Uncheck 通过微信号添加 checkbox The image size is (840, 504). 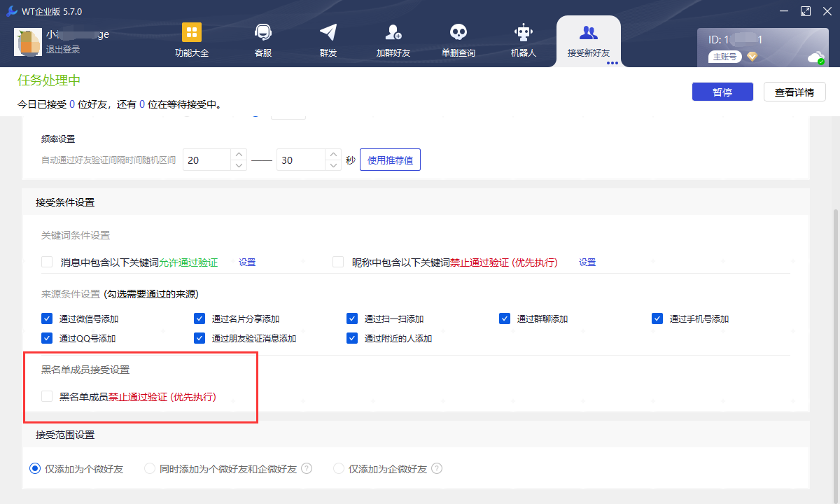click(x=47, y=318)
